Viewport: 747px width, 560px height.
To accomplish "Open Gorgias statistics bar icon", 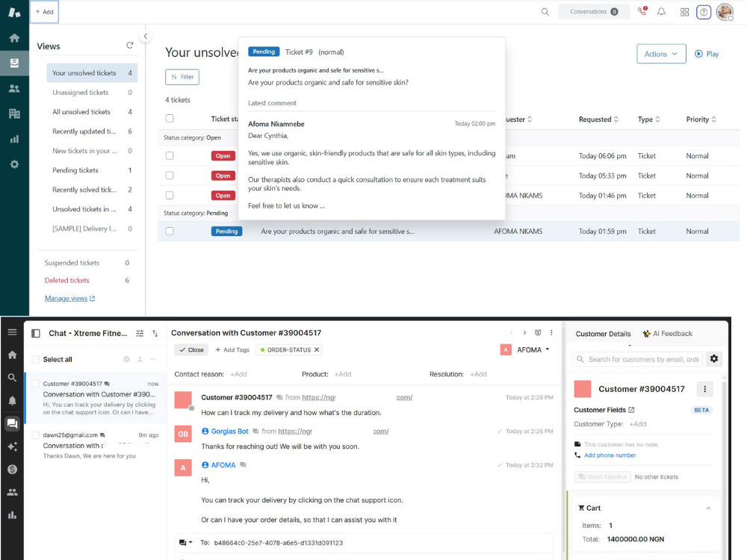I will (13, 515).
